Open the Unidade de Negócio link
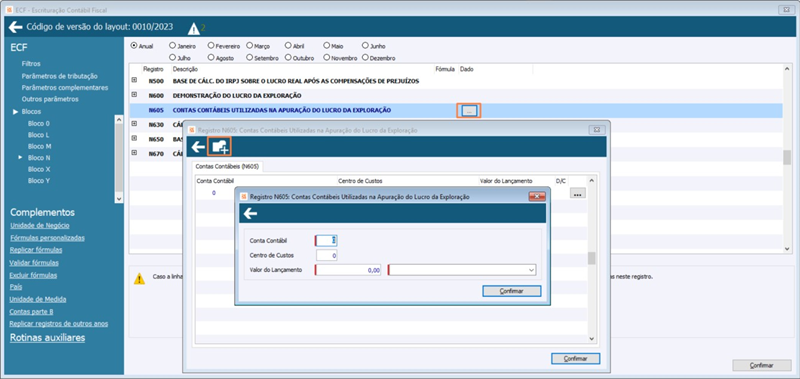Image resolution: width=800 pixels, height=379 pixels. pyautogui.click(x=40, y=225)
